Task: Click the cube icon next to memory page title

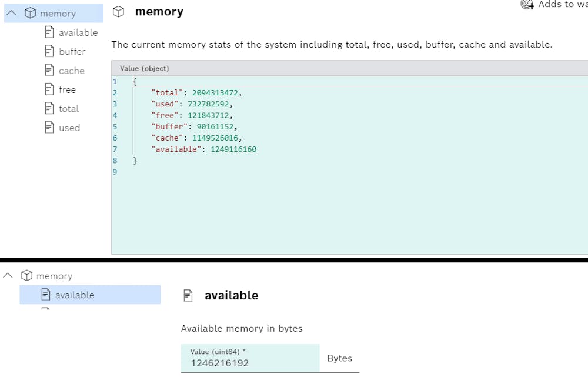Action: coord(118,11)
